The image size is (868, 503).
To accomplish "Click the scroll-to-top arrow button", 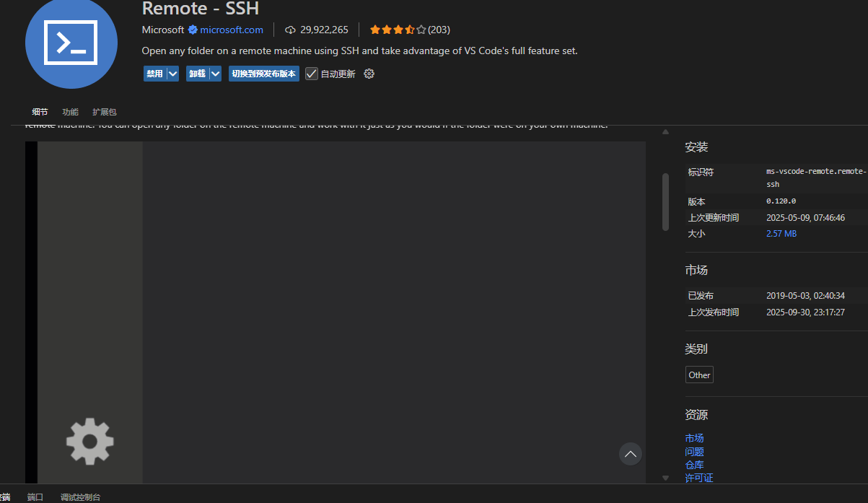I will 631,454.
